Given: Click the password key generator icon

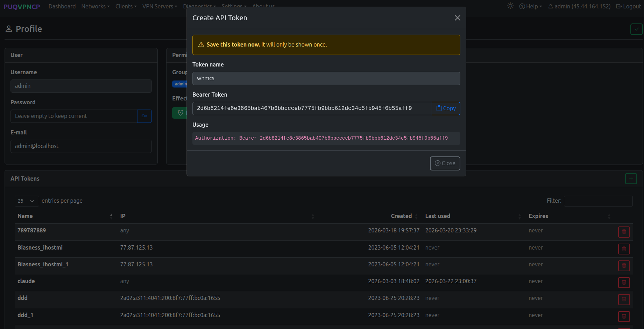Looking at the screenshot, I should click(x=144, y=116).
